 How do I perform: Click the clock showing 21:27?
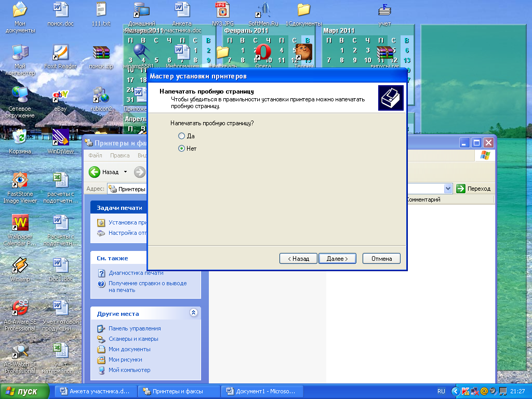point(517,391)
